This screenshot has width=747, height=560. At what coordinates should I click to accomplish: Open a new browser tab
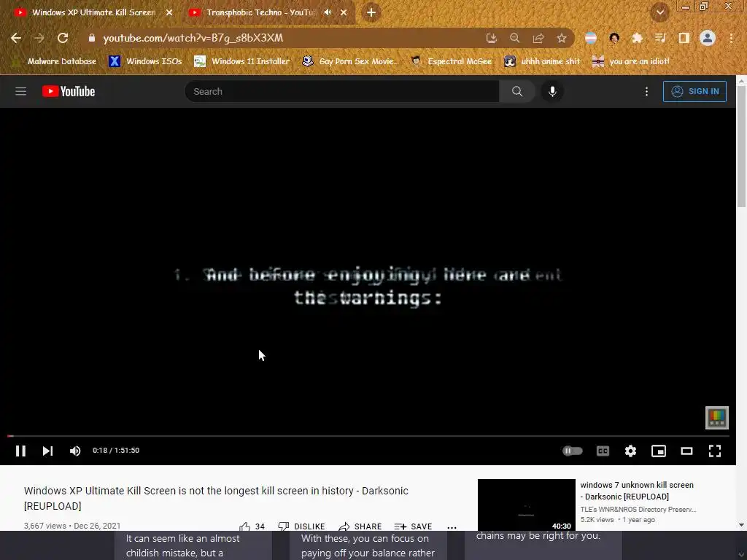(x=371, y=12)
